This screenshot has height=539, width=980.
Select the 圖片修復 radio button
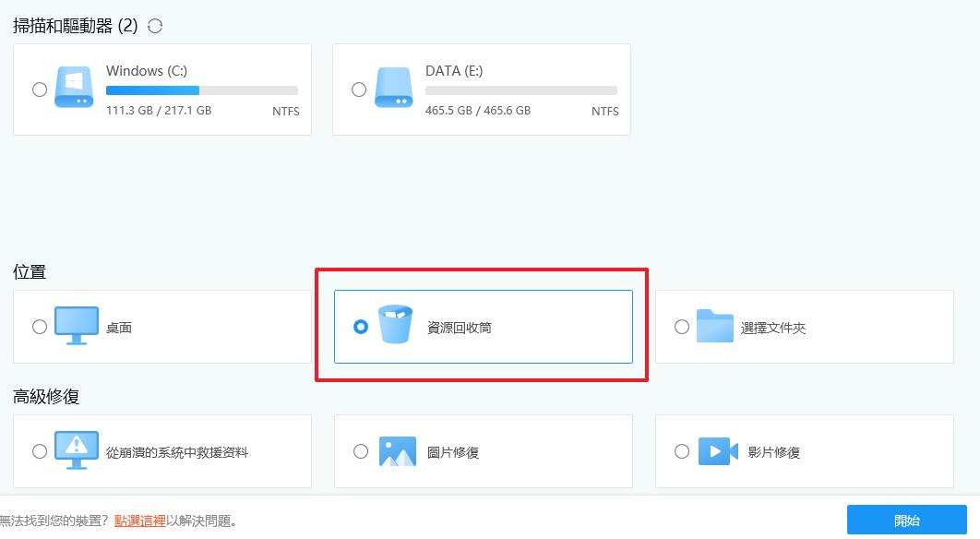point(361,450)
